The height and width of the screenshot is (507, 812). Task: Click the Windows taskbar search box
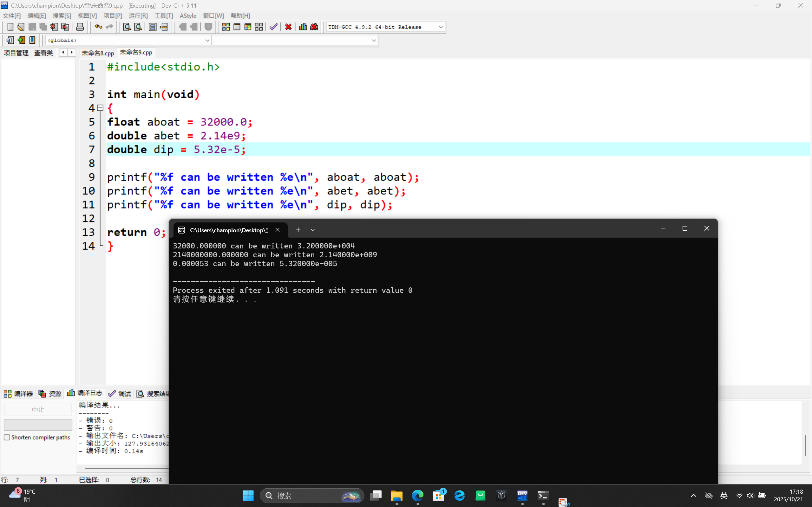(311, 496)
